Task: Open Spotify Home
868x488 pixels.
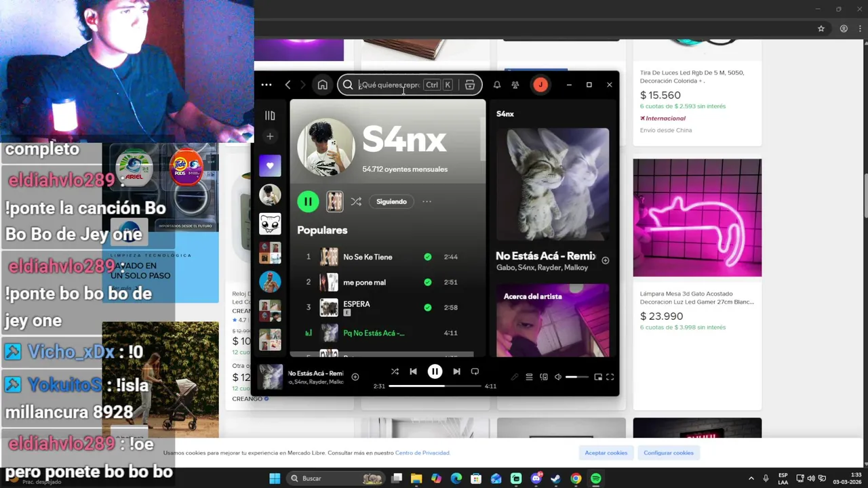Action: (323, 85)
